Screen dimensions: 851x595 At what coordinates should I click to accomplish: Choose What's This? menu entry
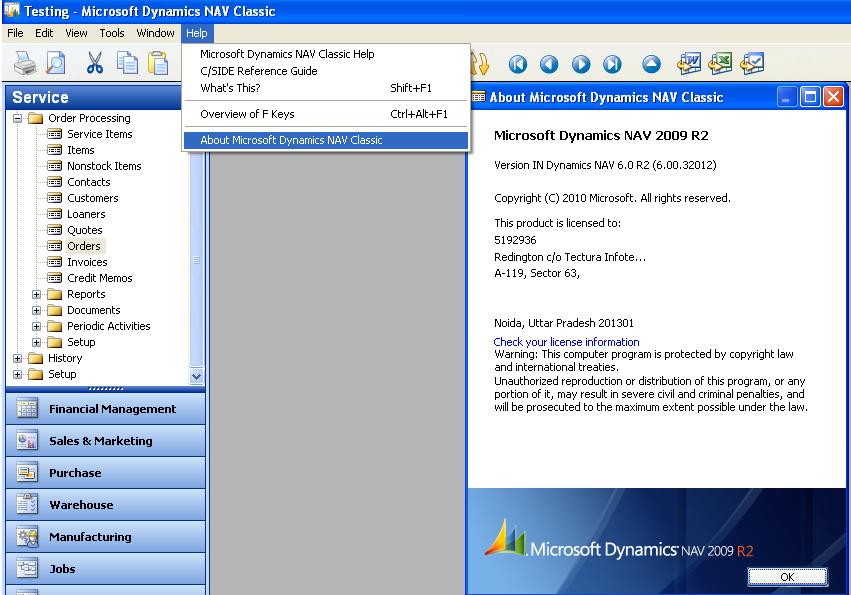point(326,88)
